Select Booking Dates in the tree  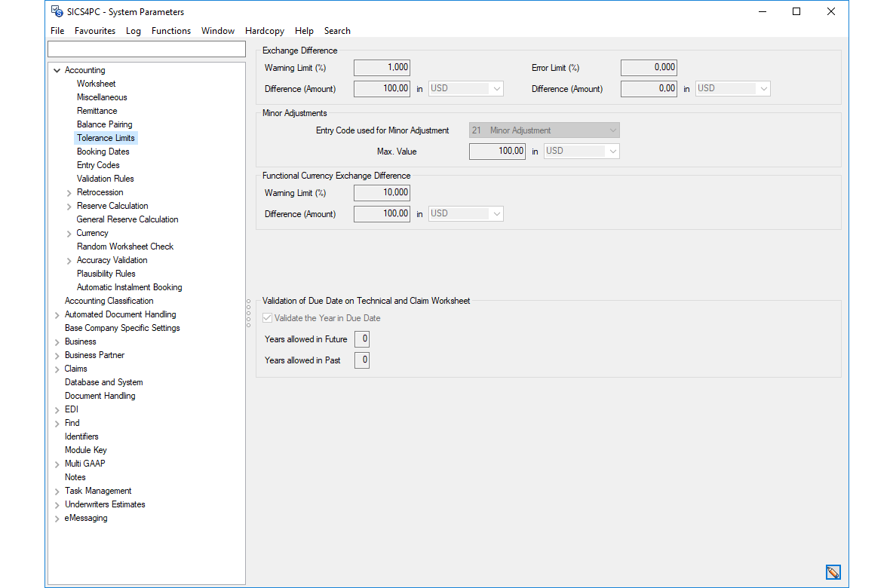tap(103, 151)
